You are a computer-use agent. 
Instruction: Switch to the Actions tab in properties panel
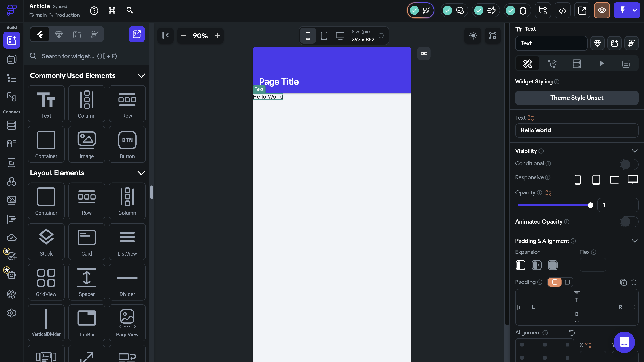coord(552,64)
